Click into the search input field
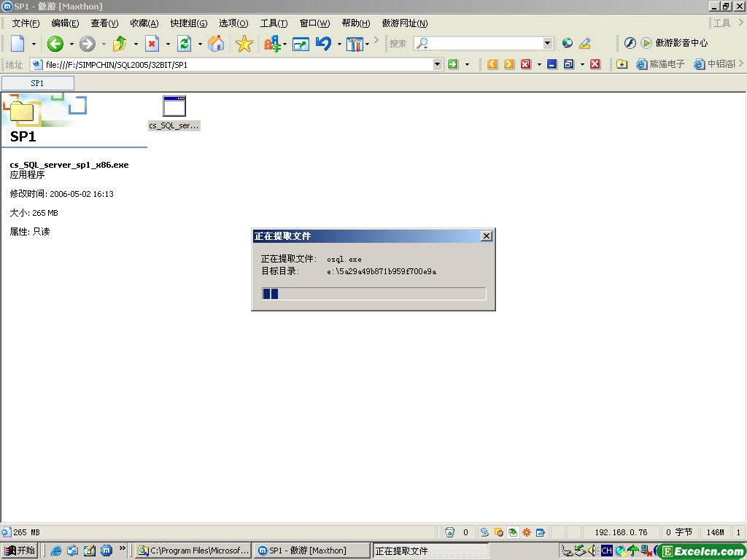The height and width of the screenshot is (560, 747). coord(484,43)
